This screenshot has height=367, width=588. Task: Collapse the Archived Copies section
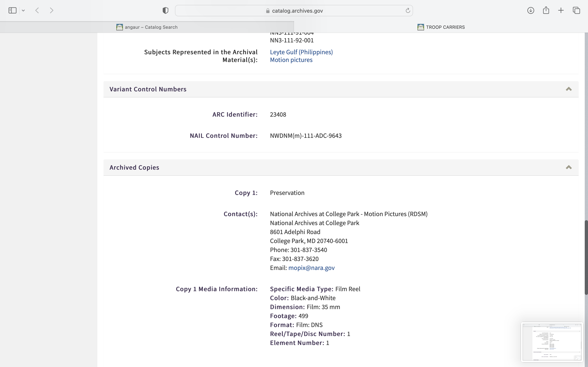tap(569, 167)
